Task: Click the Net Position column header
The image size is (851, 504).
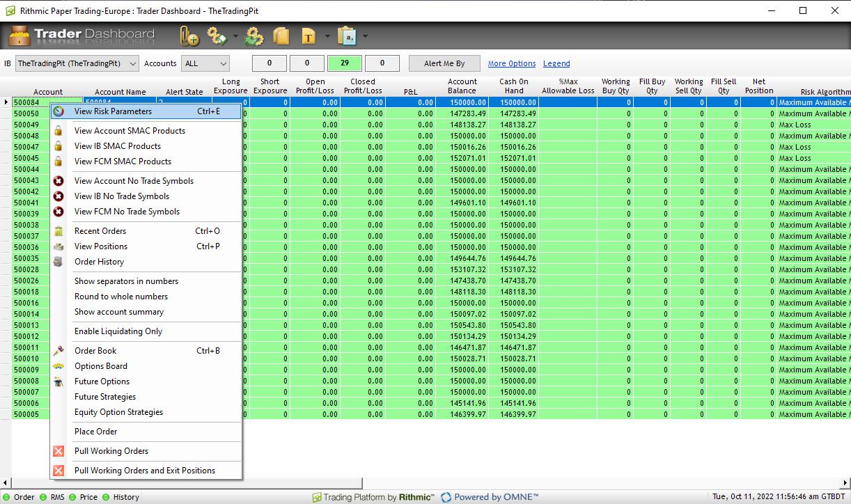Action: pos(759,86)
